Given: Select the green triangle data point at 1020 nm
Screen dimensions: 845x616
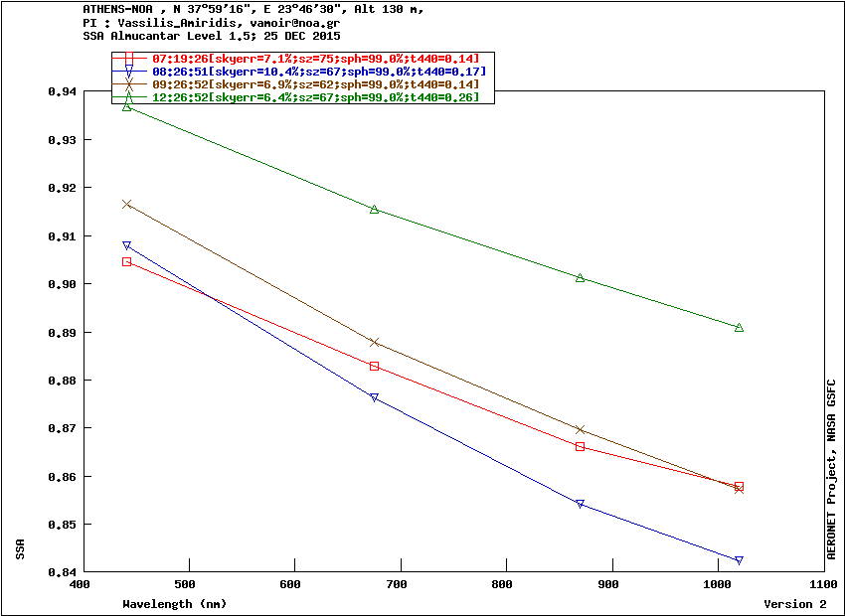Looking at the screenshot, I should click(739, 328).
